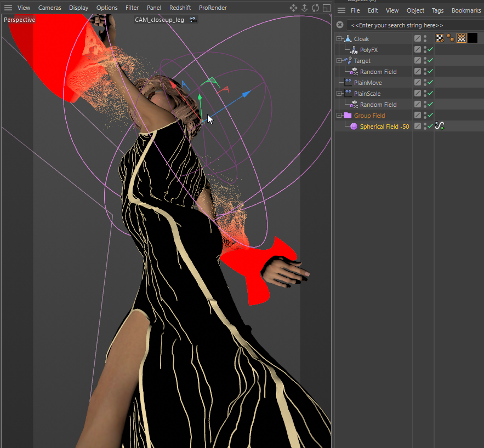Clear the object search filter

point(340,25)
